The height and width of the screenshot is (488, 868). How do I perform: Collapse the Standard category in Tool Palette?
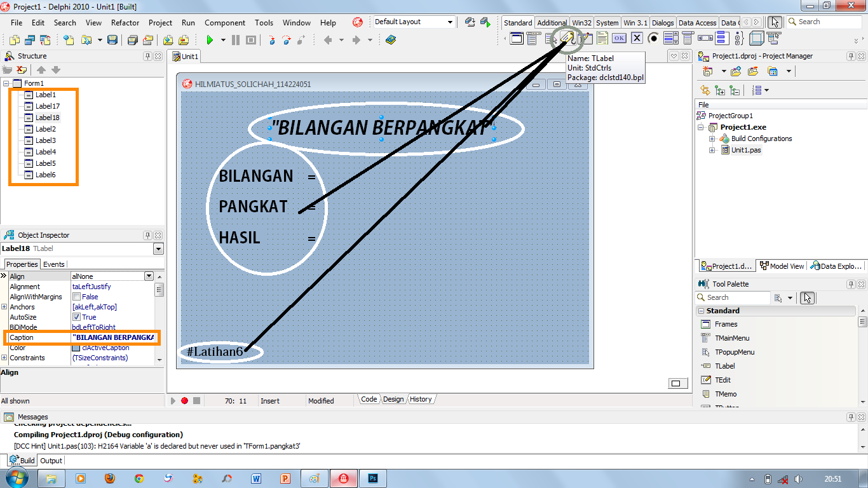[701, 311]
